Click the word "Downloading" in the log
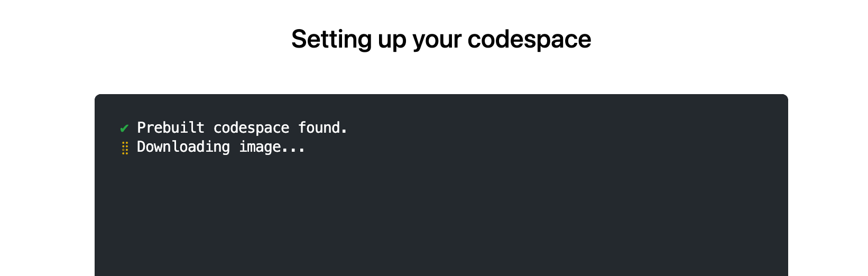The height and width of the screenshot is (276, 868). (x=183, y=147)
